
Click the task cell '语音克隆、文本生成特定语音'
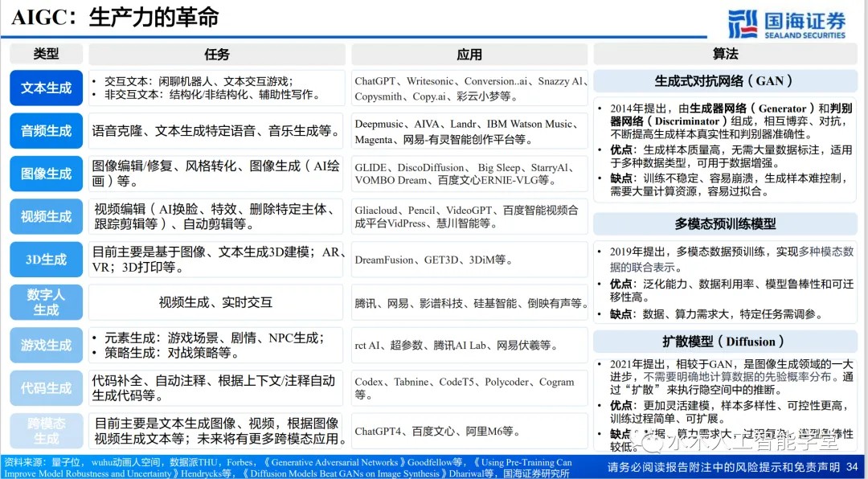216,131
